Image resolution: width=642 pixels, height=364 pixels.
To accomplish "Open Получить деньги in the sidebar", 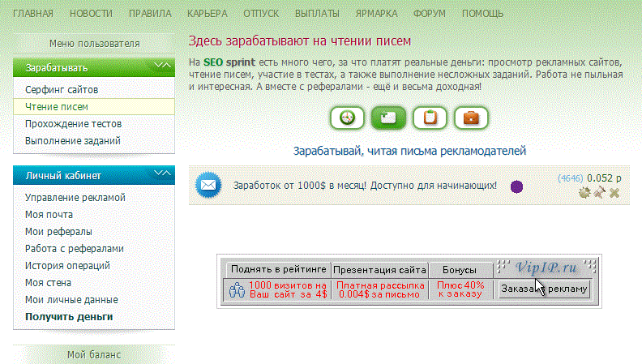I will [x=69, y=317].
